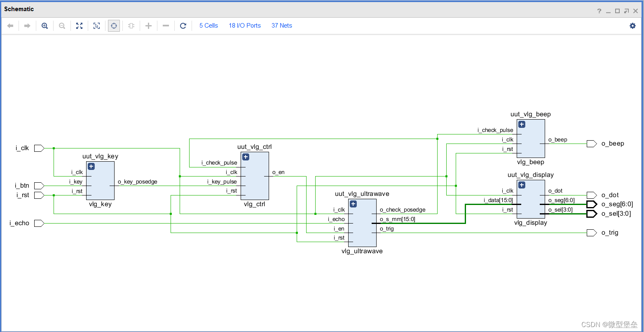This screenshot has width=644, height=332.
Task: Minimize the Schematic panel
Action: [x=608, y=11]
